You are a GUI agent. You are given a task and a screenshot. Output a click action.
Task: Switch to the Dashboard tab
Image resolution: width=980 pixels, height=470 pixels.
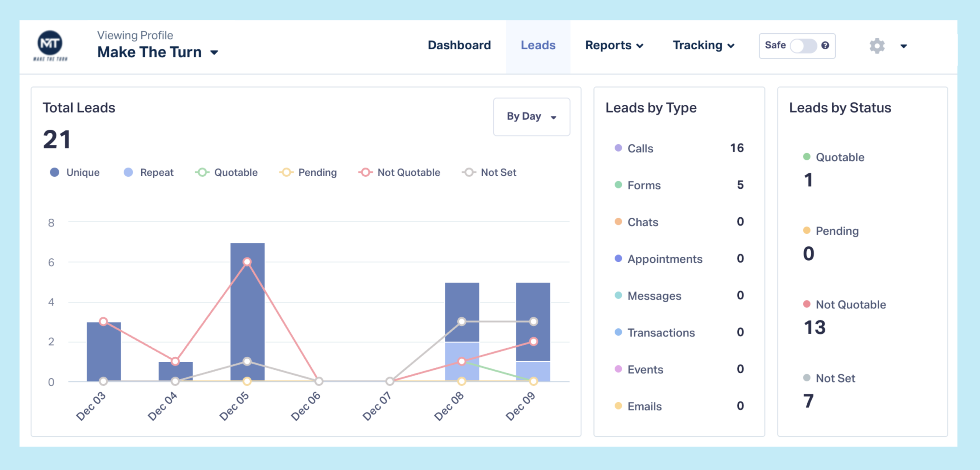(459, 46)
